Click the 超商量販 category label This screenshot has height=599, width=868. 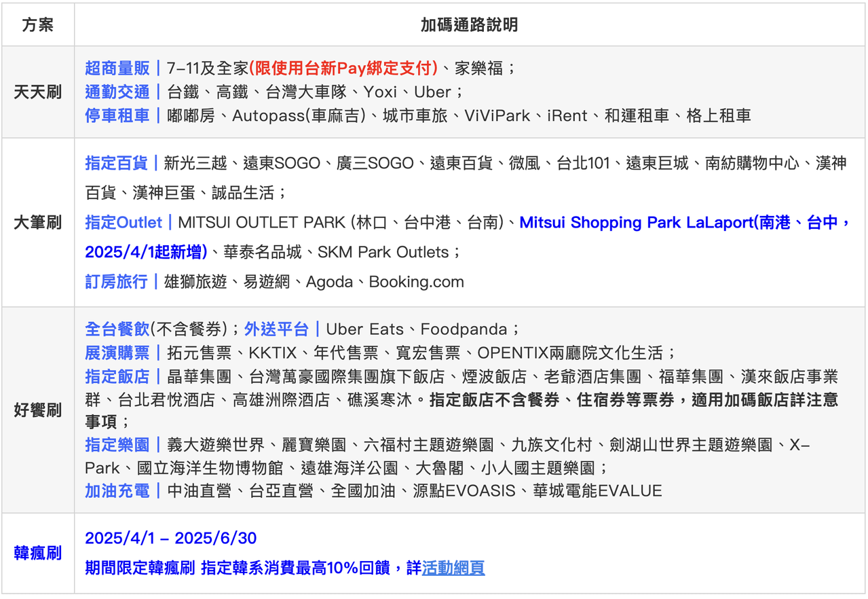pos(117,68)
